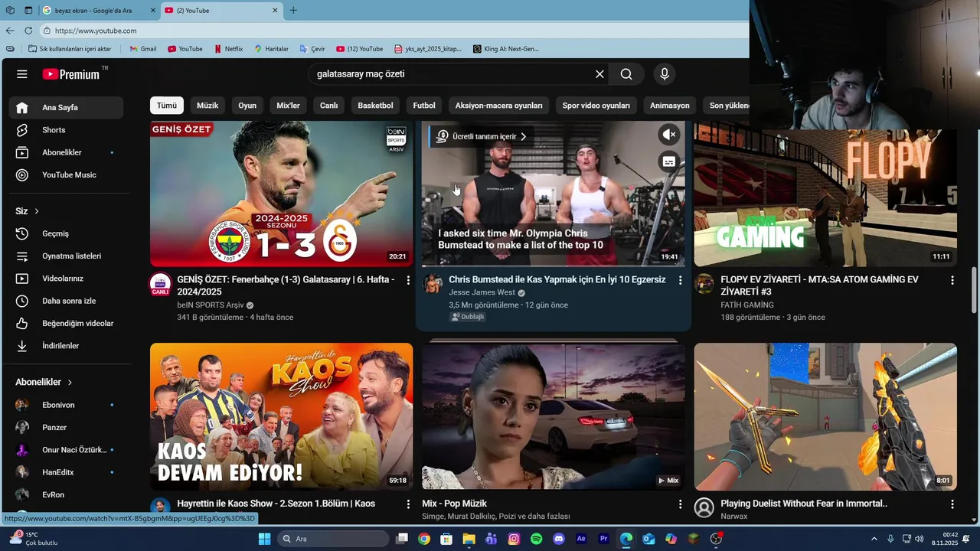Open the Gmail bookmark
This screenshot has height=551, width=980.
(143, 49)
